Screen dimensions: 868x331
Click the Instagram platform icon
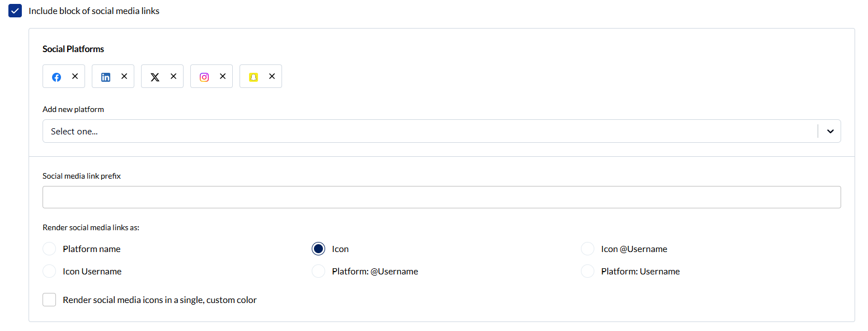click(204, 77)
